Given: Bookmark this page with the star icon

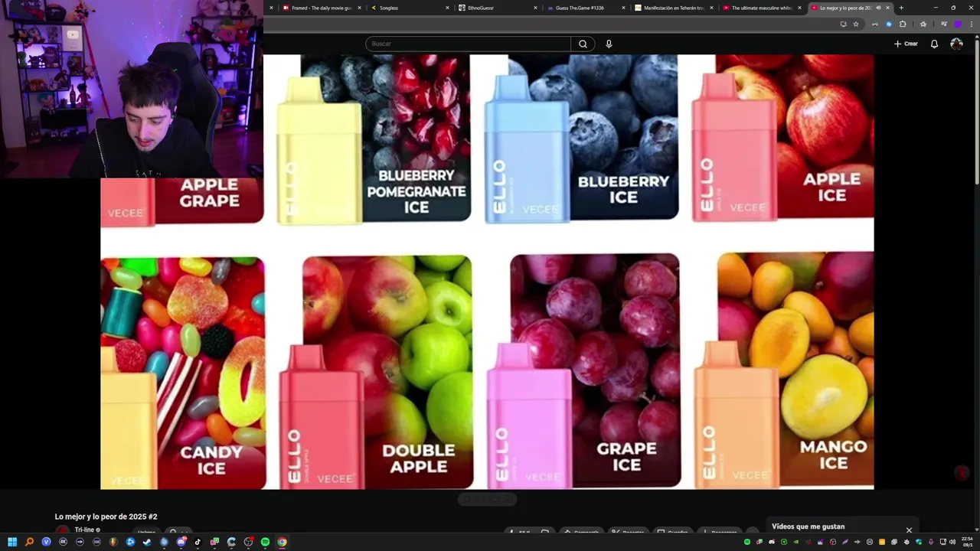Looking at the screenshot, I should (856, 24).
